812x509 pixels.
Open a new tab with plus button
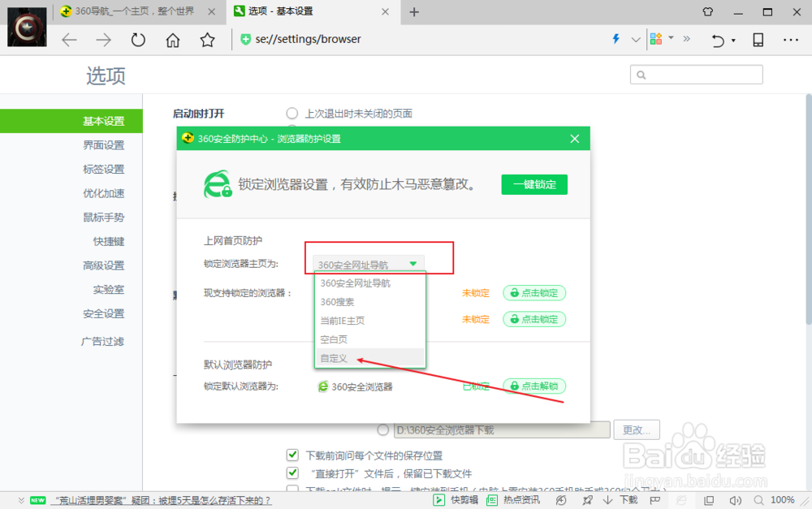click(414, 12)
